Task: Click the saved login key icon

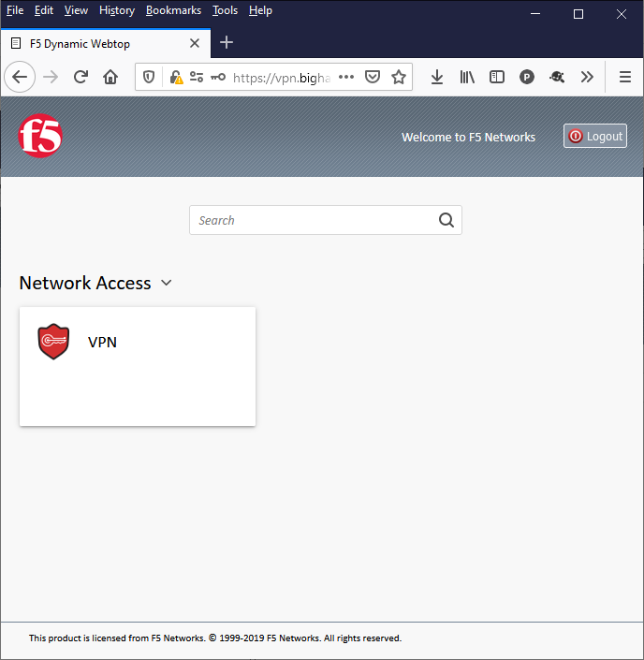Action: pos(218,77)
